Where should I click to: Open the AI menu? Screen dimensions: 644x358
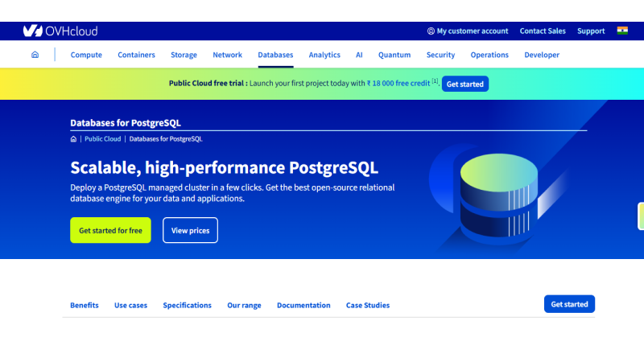click(359, 55)
